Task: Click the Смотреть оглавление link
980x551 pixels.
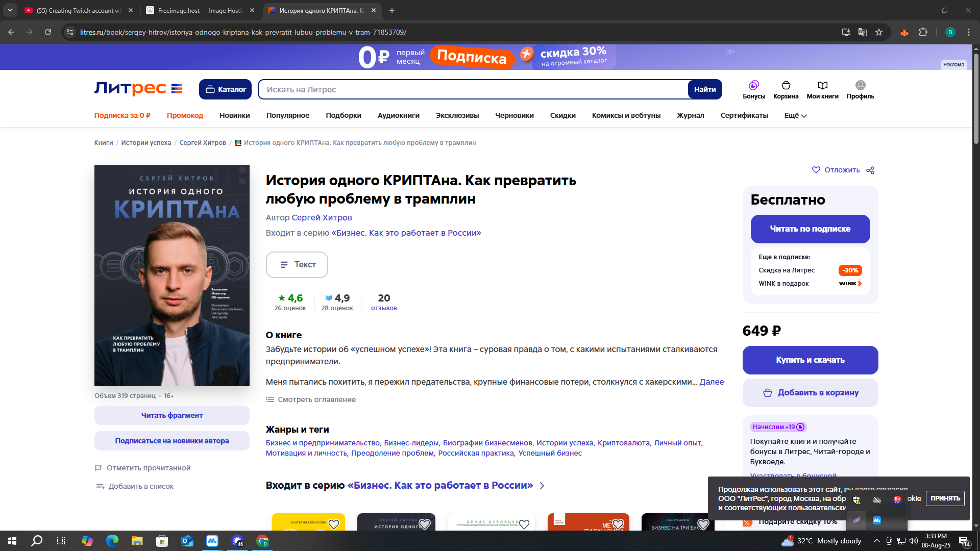Action: pos(311,399)
